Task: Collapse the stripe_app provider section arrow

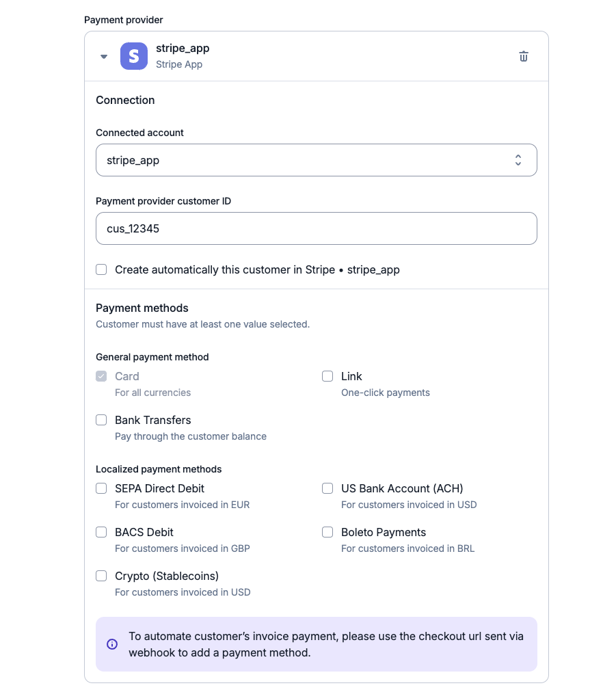Action: [104, 56]
